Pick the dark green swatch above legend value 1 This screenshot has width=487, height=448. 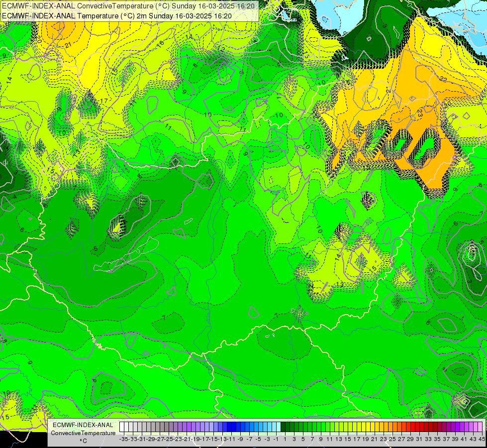(x=283, y=427)
